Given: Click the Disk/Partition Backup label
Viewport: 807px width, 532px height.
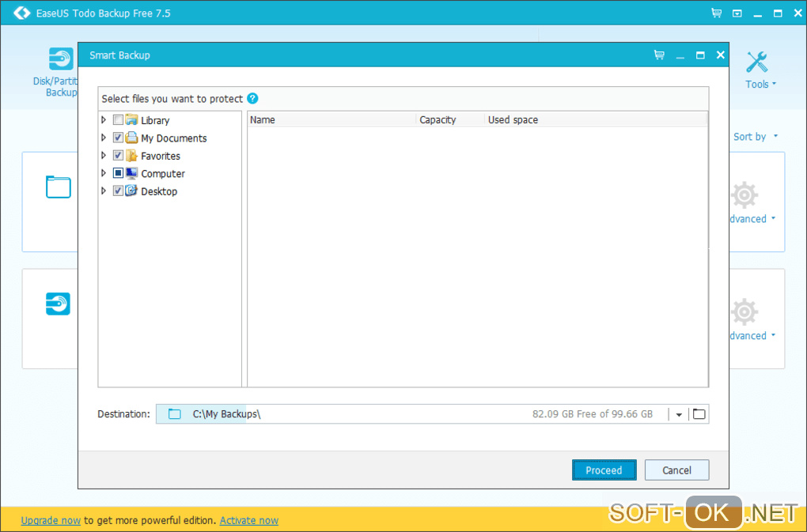Looking at the screenshot, I should [x=55, y=86].
